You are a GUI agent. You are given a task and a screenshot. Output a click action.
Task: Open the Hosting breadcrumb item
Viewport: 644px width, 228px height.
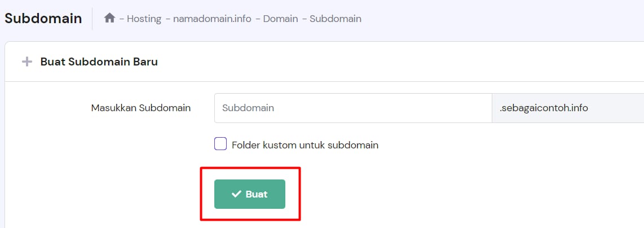coord(144,19)
